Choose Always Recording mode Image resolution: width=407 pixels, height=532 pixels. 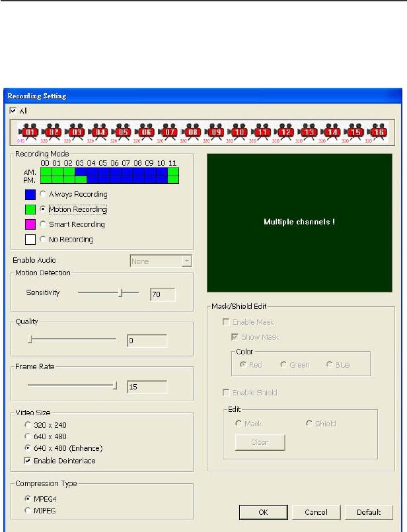(x=43, y=194)
